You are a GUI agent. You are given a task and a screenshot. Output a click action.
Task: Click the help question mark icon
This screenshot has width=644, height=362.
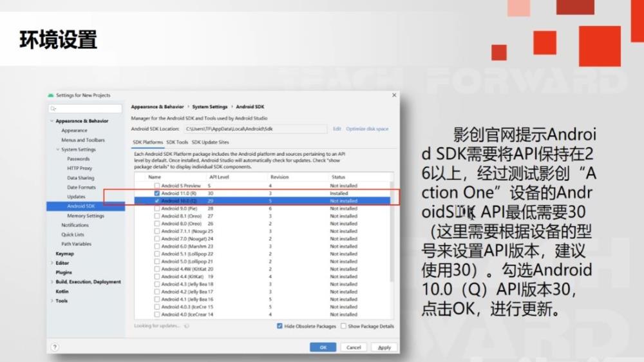[x=55, y=347]
